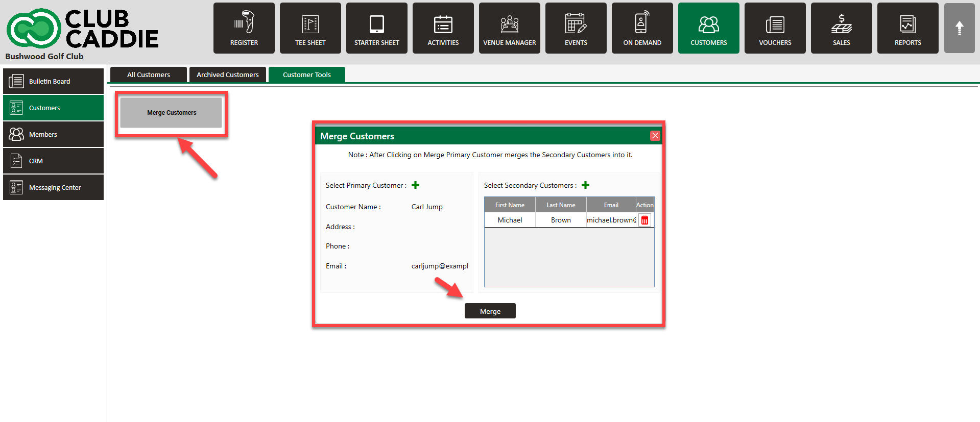Click the Merge button in dialog
The height and width of the screenshot is (422, 980).
(x=490, y=311)
